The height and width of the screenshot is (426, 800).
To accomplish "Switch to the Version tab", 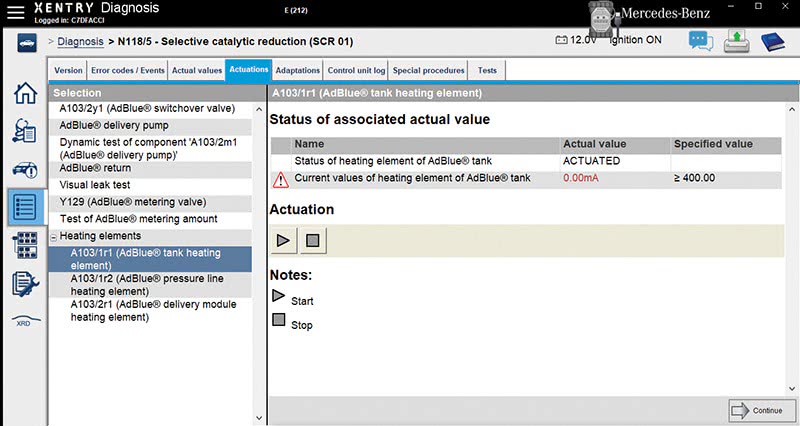I will 68,70.
